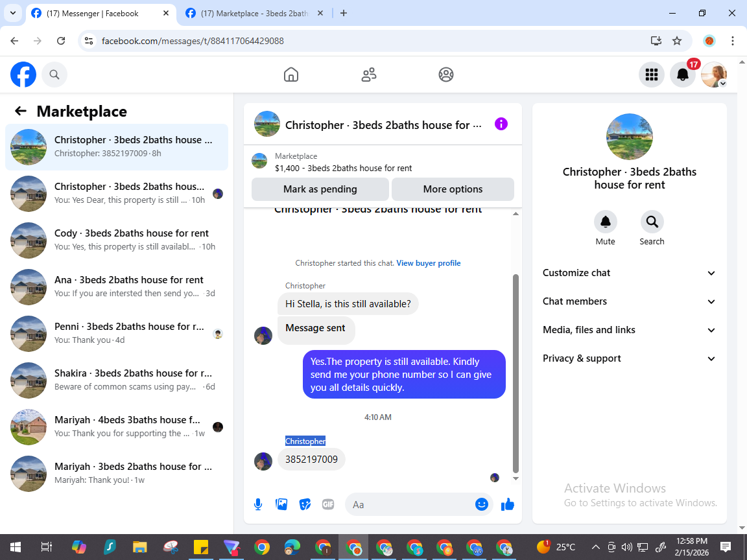Click Chrome back navigation arrow
The width and height of the screenshot is (747, 560).
(x=14, y=41)
